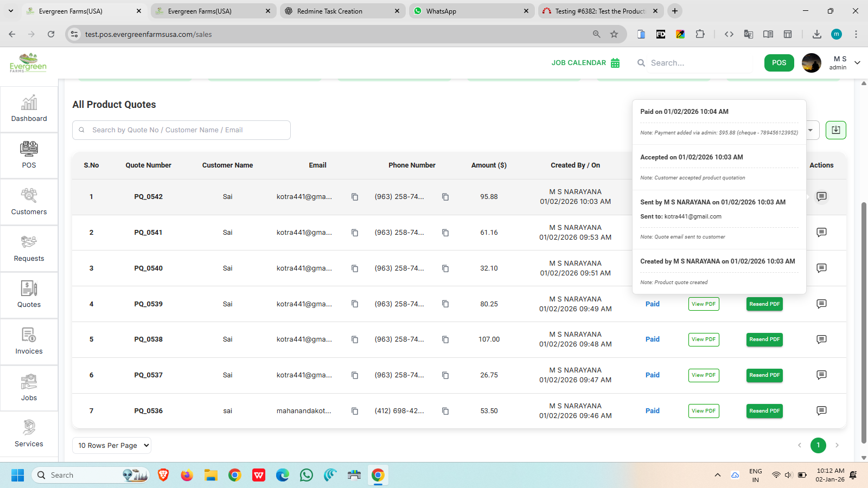Click the green POS button in header
Screen dimensions: 868x488
click(x=779, y=63)
